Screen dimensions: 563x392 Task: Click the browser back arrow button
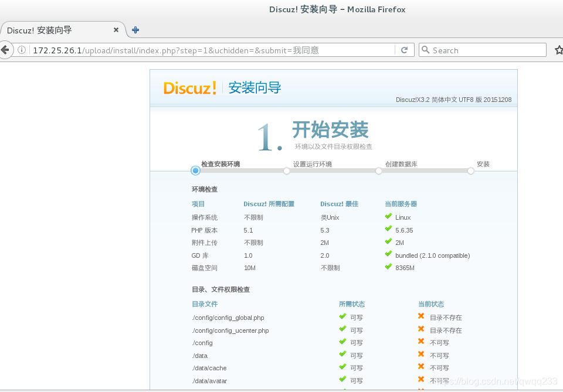click(5, 50)
